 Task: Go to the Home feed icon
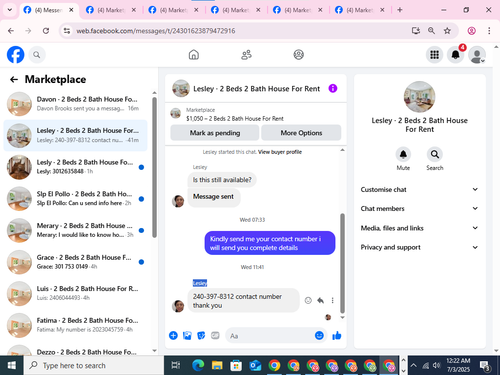coord(194,55)
